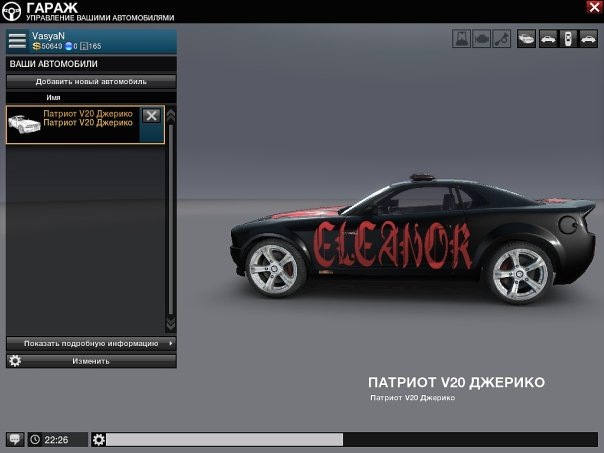Open the hamburger menu beside VasyaN
This screenshot has width=604, height=453.
[x=17, y=41]
